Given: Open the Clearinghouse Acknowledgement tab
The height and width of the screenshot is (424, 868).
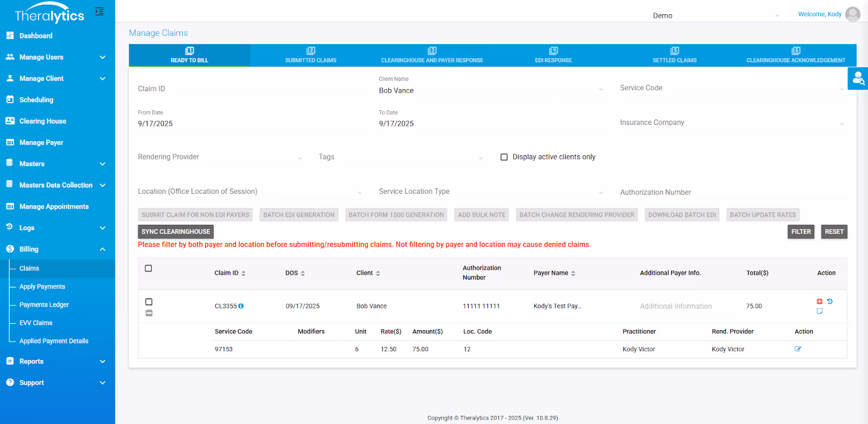Looking at the screenshot, I should (796, 55).
